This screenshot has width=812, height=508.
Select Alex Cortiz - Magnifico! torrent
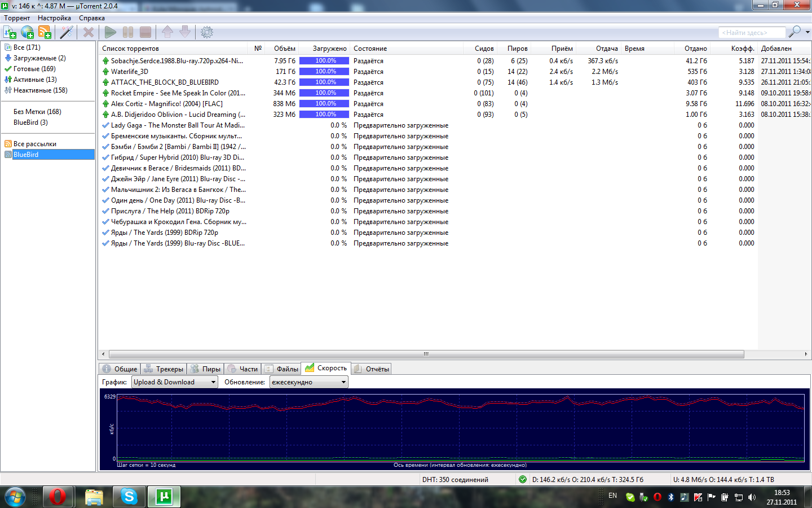coord(454,104)
